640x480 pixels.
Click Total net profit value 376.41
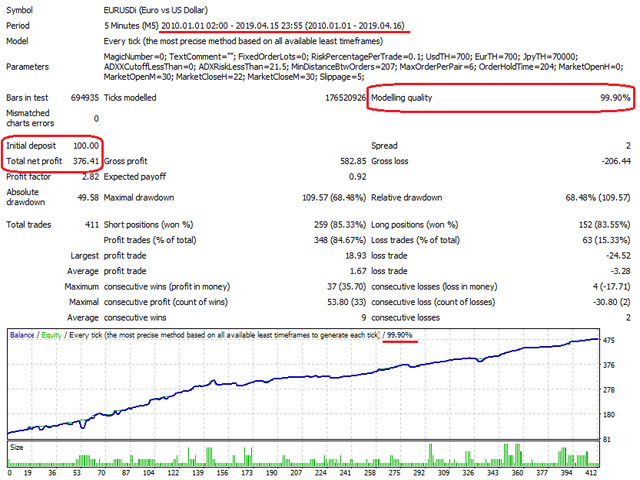click(86, 161)
